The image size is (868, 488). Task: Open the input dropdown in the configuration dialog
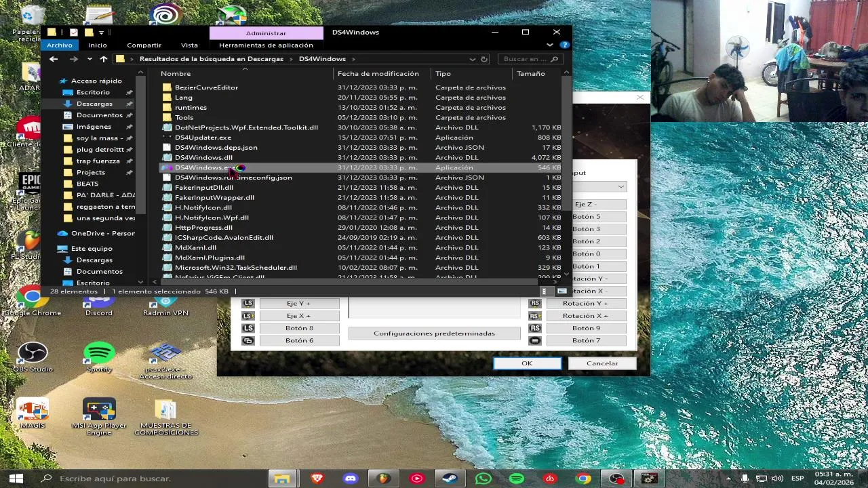click(x=620, y=186)
